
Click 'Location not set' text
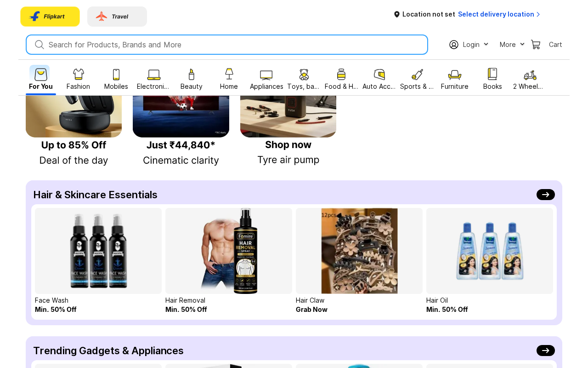click(429, 14)
